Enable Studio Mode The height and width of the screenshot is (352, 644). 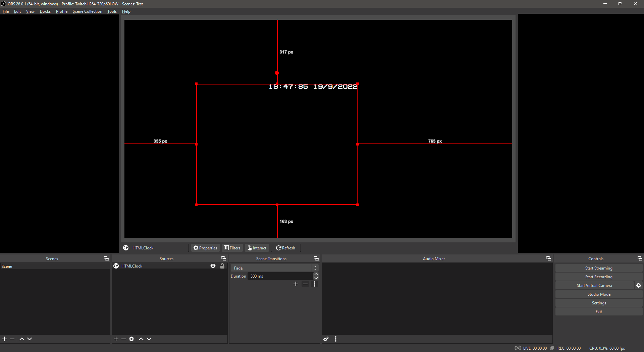599,294
